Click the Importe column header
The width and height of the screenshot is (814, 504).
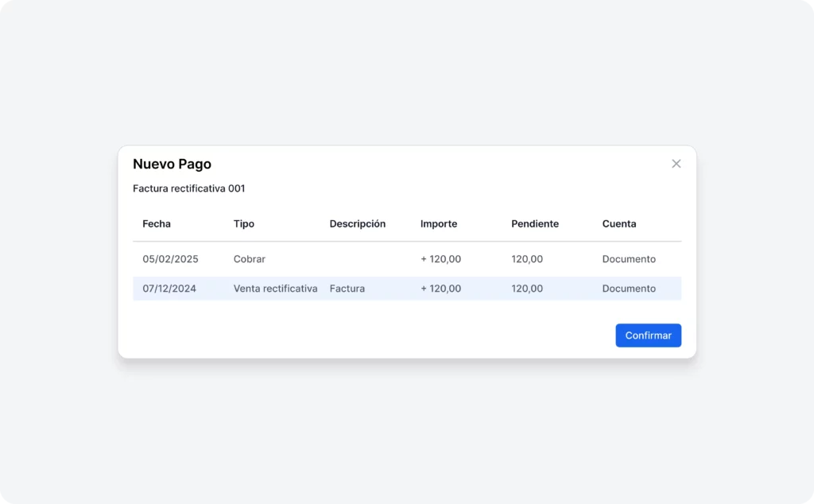coord(439,223)
